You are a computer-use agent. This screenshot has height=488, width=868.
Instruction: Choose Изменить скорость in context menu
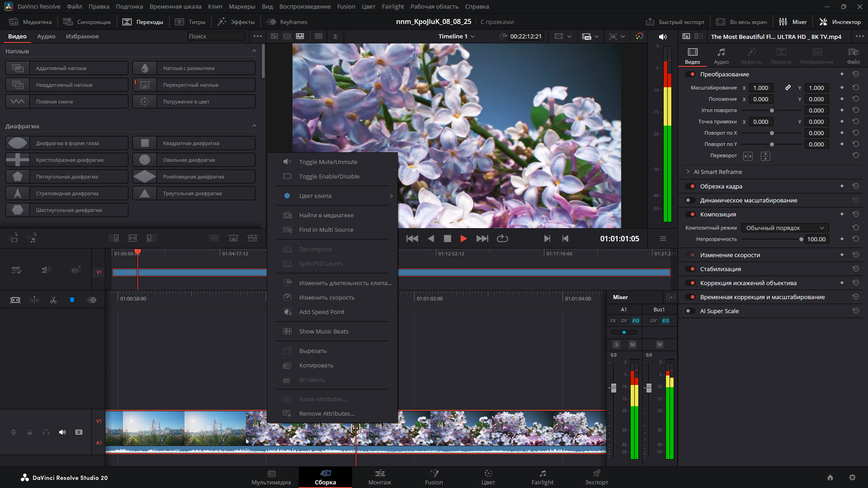[x=332, y=297]
